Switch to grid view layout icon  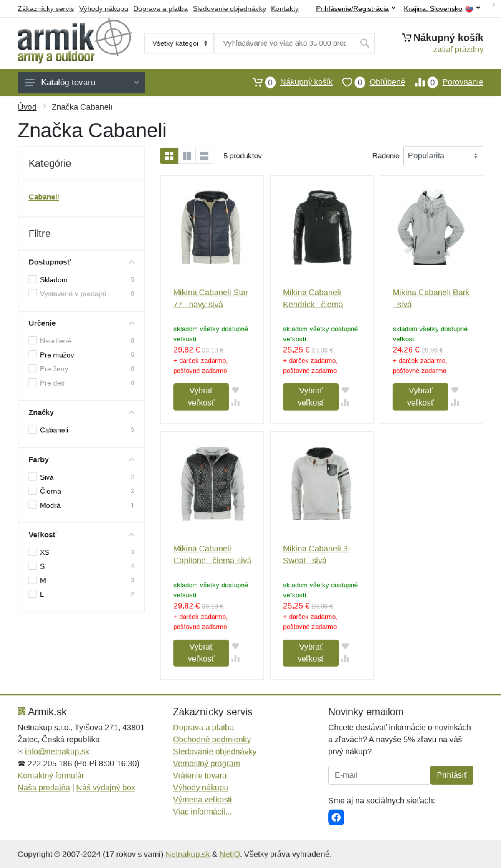(x=169, y=156)
